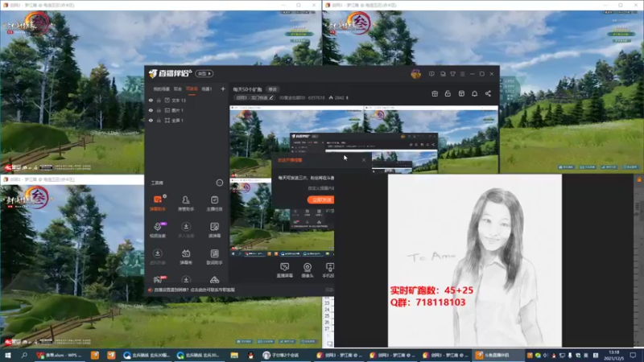Open the WPS spreadsheet taskbar item

[60, 355]
